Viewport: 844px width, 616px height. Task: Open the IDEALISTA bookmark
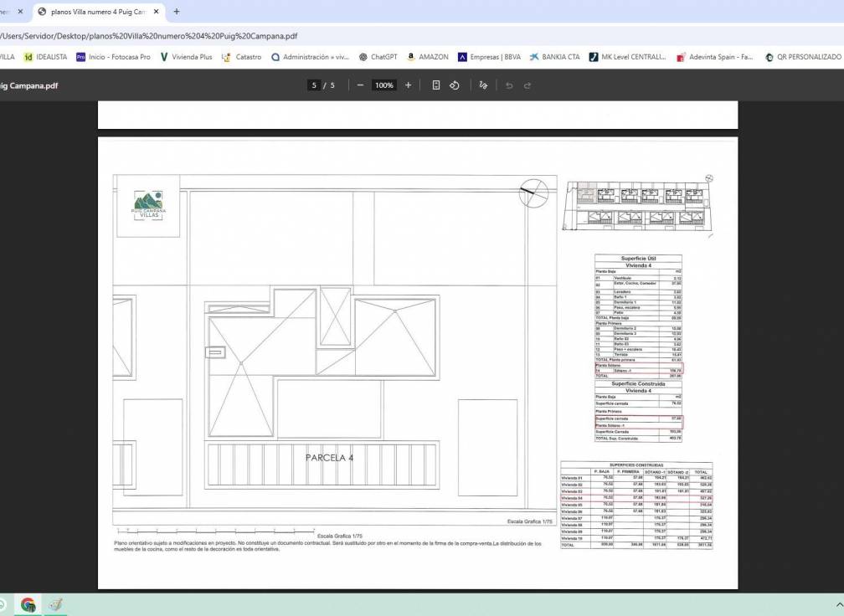45,57
